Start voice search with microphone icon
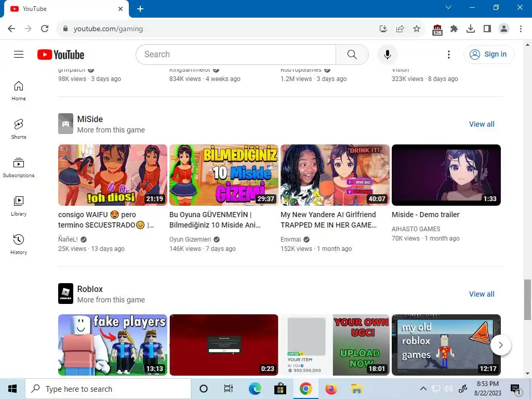This screenshot has height=399, width=532. pyautogui.click(x=387, y=54)
